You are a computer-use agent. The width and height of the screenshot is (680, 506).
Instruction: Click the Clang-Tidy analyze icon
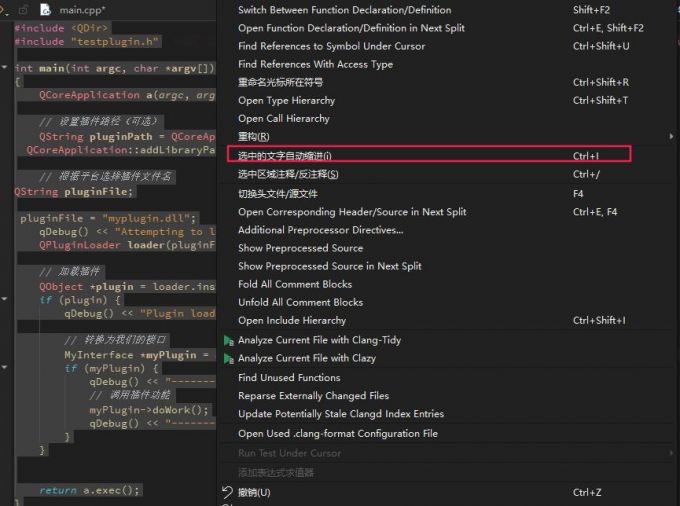228,340
